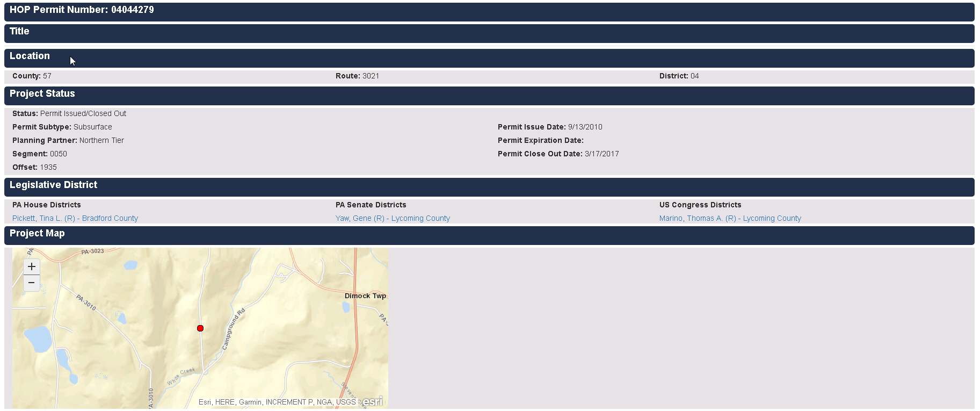The height and width of the screenshot is (411, 980).
Task: Click the White Creek label on map
Action: tap(180, 377)
